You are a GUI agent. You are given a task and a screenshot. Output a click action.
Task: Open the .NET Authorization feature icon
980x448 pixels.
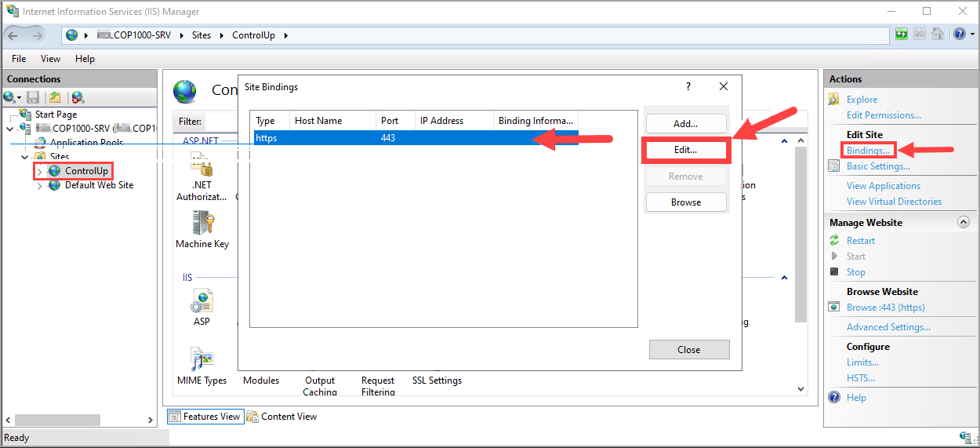coord(202,165)
